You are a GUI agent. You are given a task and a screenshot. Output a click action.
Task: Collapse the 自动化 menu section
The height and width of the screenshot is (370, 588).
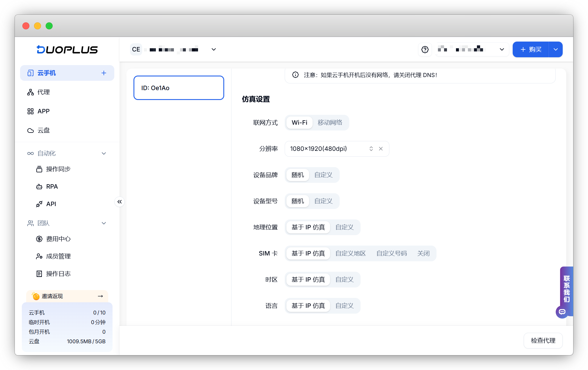pos(104,153)
